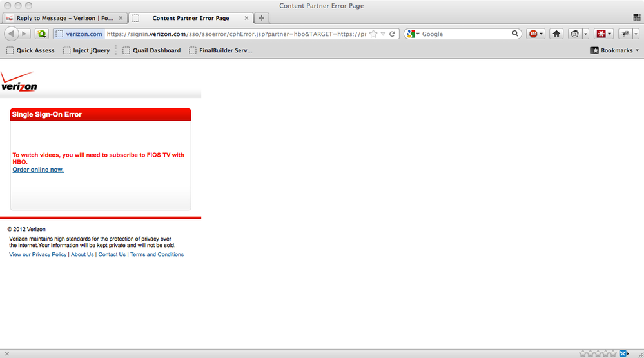Click the Verizon privacy statement paragraph
644x358 pixels.
click(x=92, y=242)
